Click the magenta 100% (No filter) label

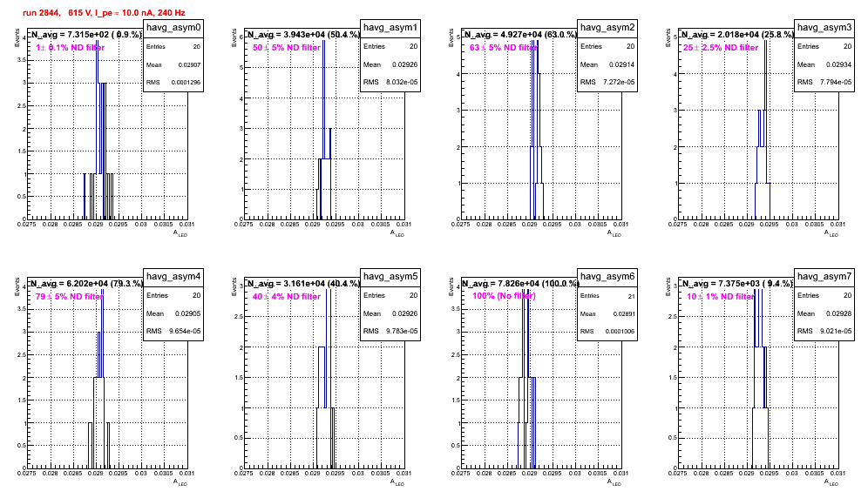(504, 296)
